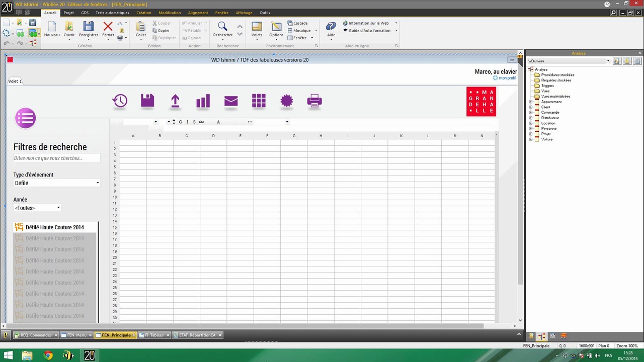Open the Type d'événement Défilé dropdown
The image size is (644, 362).
point(57,183)
